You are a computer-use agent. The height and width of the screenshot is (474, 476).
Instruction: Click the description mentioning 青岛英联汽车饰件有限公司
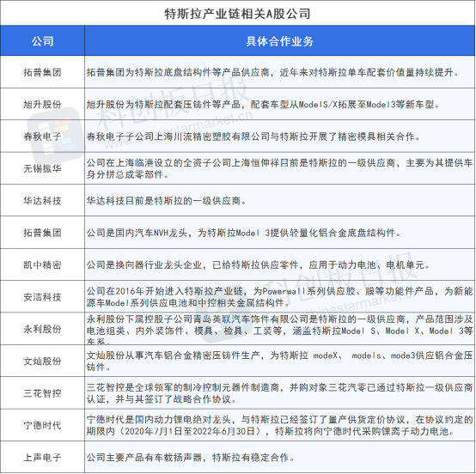pos(279,330)
